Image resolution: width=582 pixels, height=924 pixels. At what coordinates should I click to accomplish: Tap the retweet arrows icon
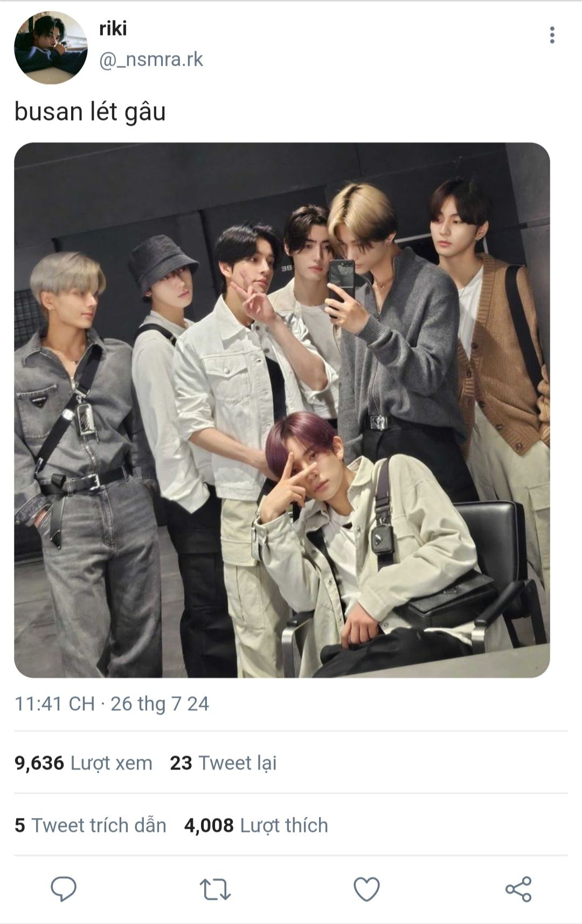(x=215, y=889)
